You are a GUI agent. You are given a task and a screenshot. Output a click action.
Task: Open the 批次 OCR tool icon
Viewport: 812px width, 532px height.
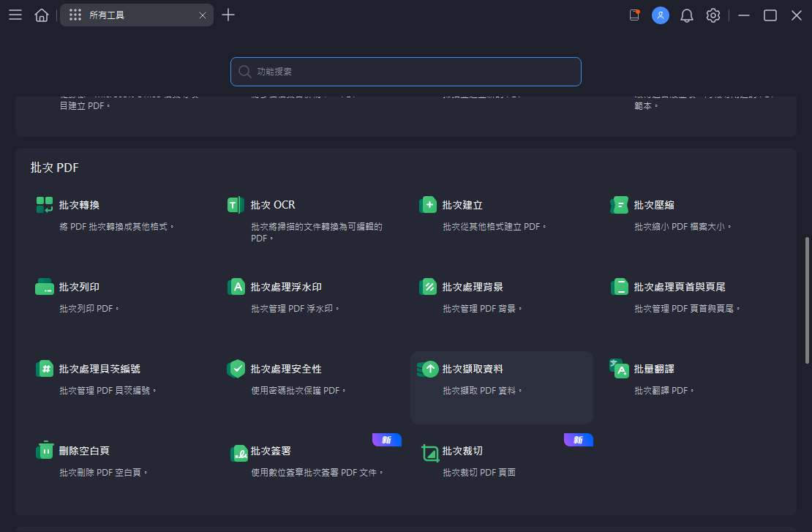pos(236,205)
